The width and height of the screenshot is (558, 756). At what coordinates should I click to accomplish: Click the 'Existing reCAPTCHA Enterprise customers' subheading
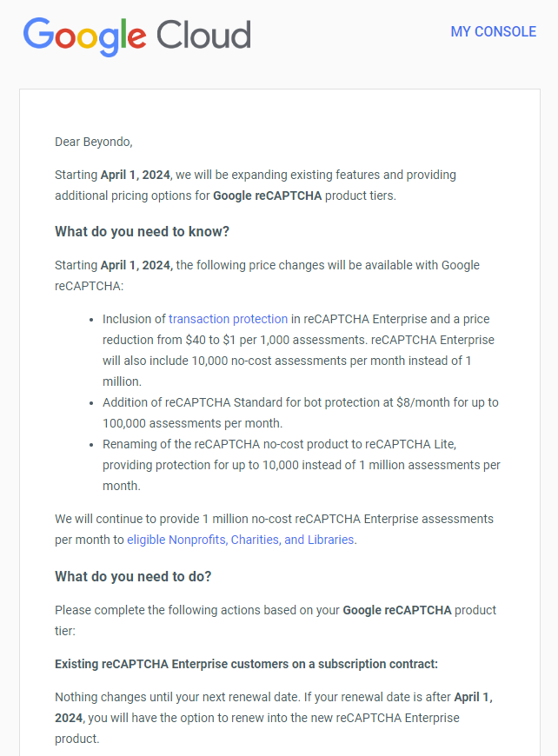point(246,664)
